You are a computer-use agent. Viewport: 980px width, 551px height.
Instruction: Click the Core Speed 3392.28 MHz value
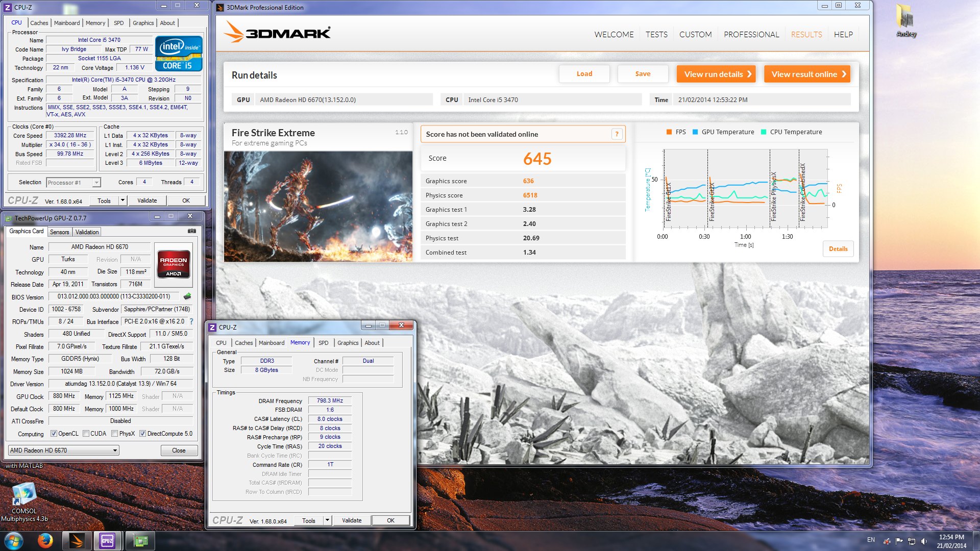(70, 135)
